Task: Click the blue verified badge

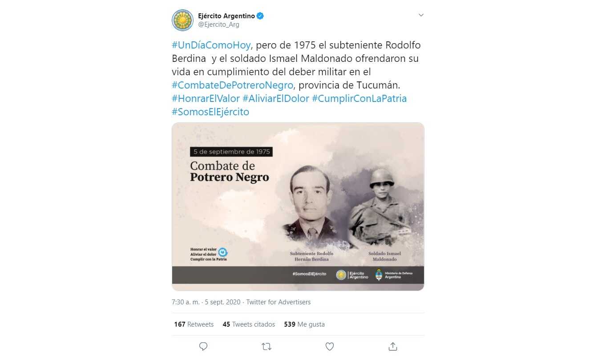Action: 260,16
